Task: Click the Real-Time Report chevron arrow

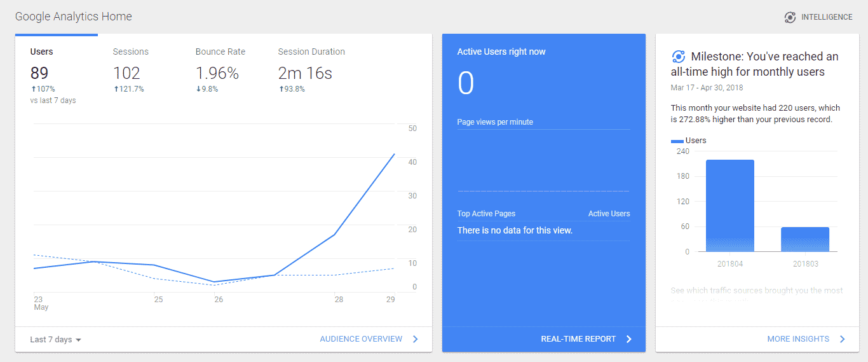Action: (x=629, y=339)
